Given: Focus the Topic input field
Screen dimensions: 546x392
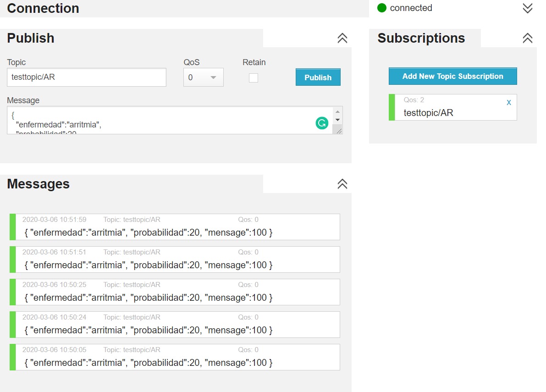Looking at the screenshot, I should coord(87,77).
